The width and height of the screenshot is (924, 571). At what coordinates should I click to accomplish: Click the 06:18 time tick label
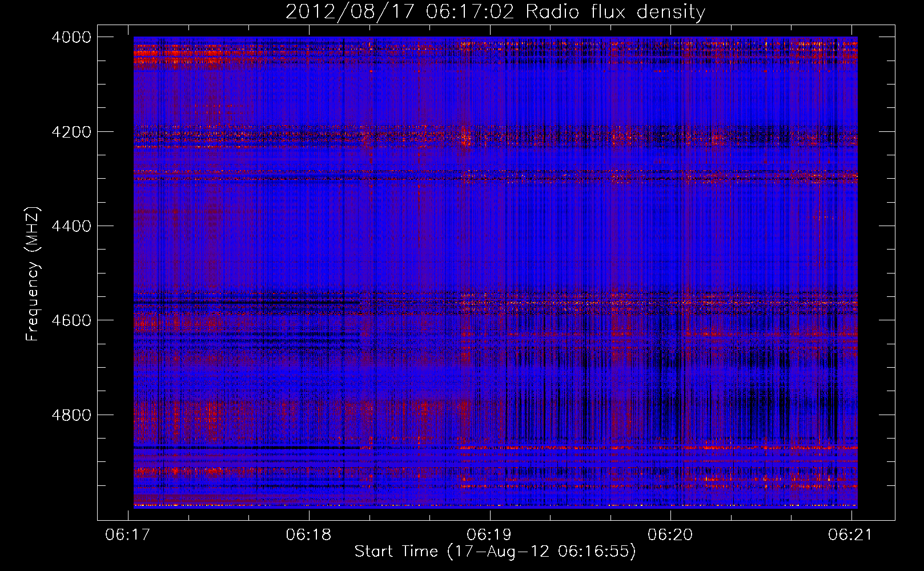[309, 534]
